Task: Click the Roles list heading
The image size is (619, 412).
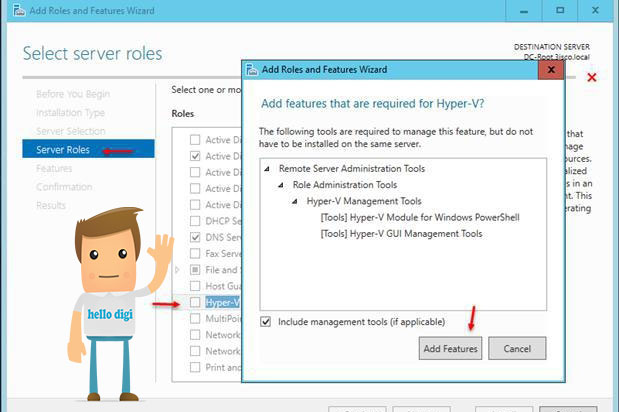Action: click(183, 114)
